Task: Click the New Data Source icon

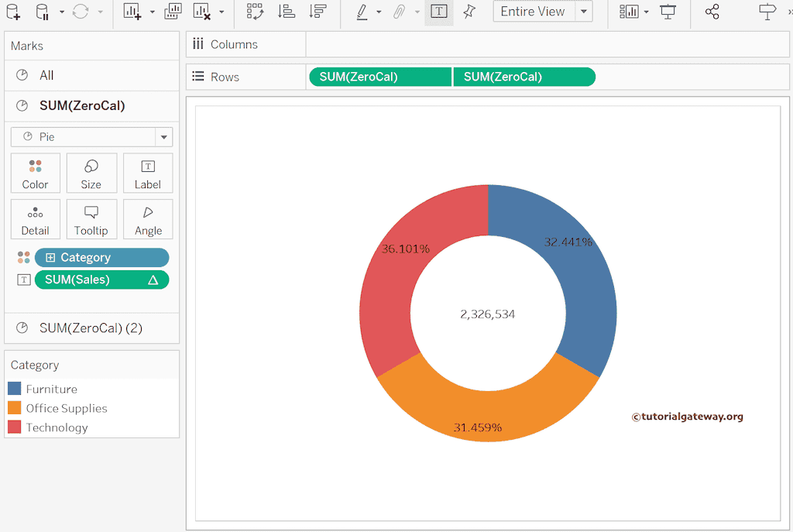Action: tap(13, 12)
